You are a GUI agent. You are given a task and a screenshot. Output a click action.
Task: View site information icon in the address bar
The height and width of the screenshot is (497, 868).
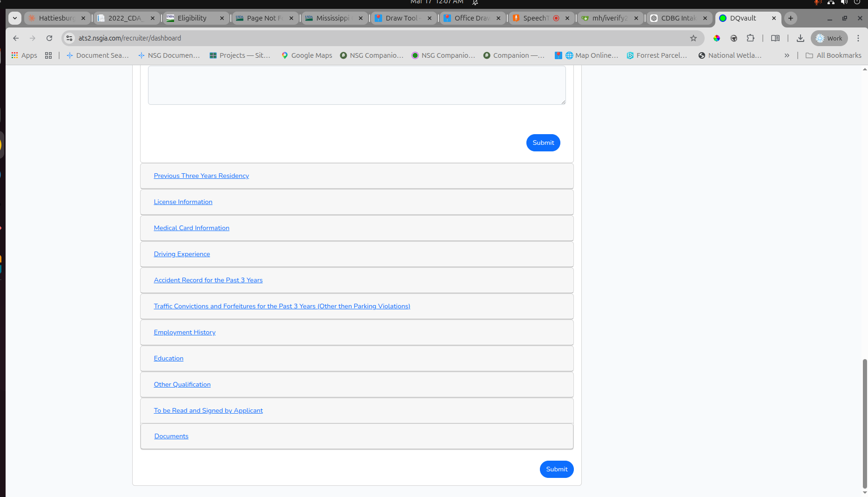point(69,38)
